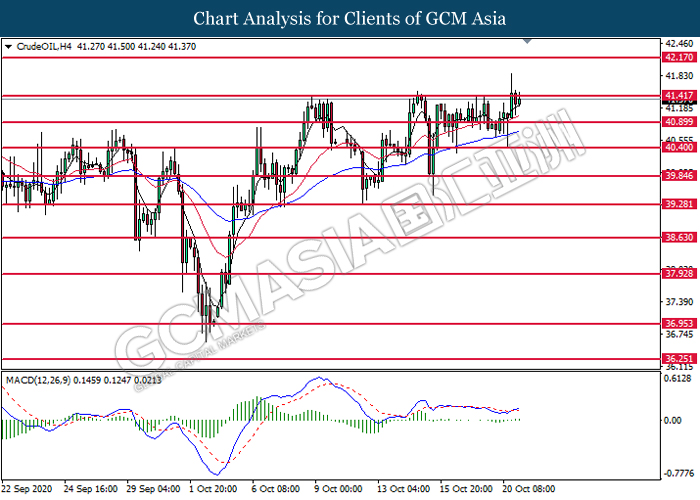This screenshot has width=700, height=500.
Task: Click the 9 Oct 00:00 time label
Action: tap(338, 489)
